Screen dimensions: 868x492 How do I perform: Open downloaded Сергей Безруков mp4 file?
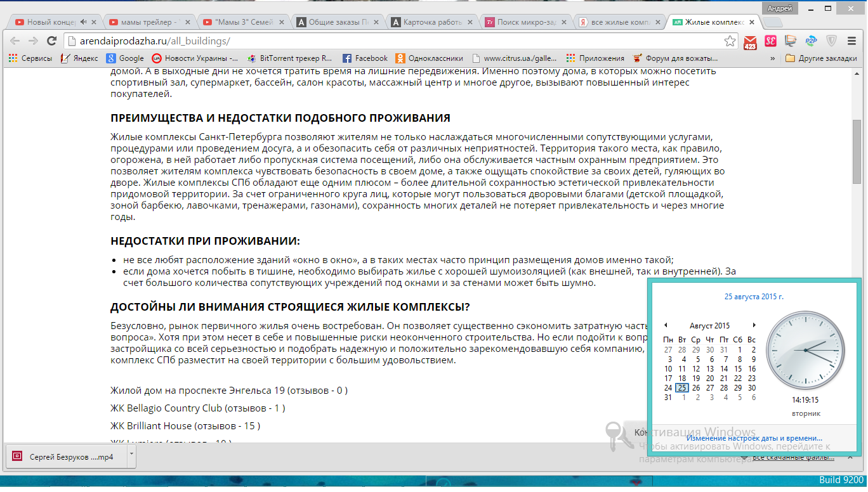(x=65, y=456)
